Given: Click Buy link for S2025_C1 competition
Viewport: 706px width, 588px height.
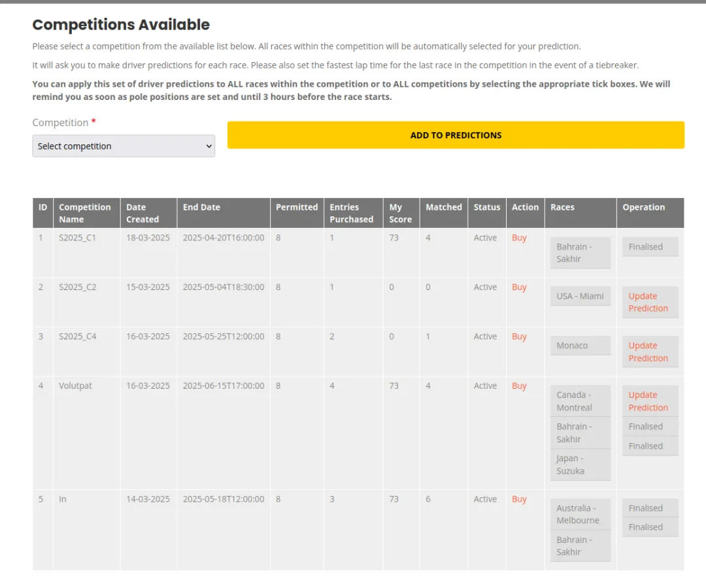Looking at the screenshot, I should coord(519,238).
